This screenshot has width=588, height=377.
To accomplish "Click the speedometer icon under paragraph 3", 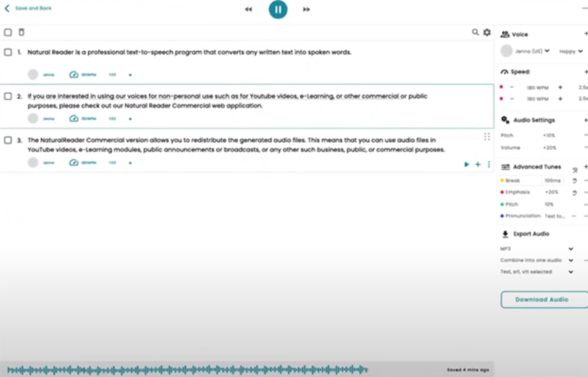I will (x=73, y=163).
